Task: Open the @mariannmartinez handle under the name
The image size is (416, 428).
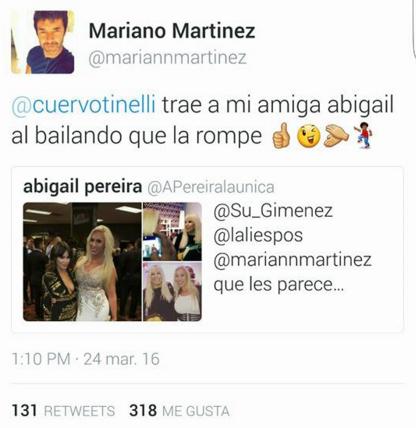Action: tap(168, 58)
